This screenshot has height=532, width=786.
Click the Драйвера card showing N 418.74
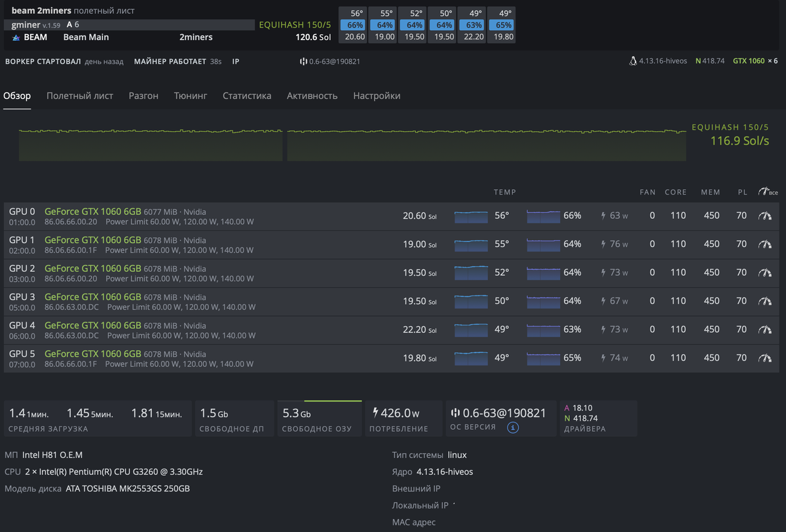(x=598, y=419)
